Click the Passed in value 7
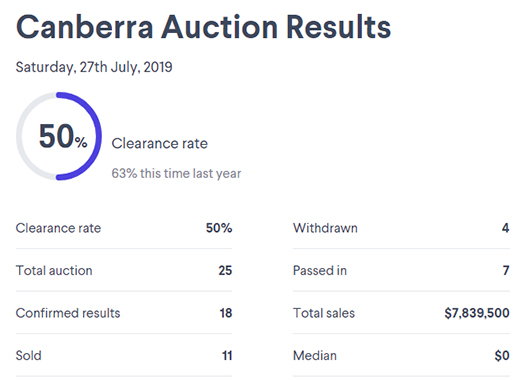This screenshot has height=380, width=531. point(506,270)
